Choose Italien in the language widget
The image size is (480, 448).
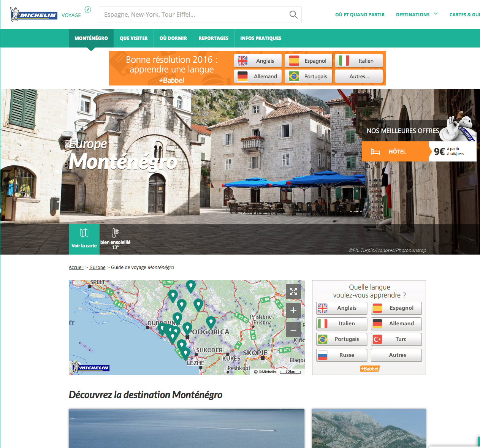pos(342,323)
